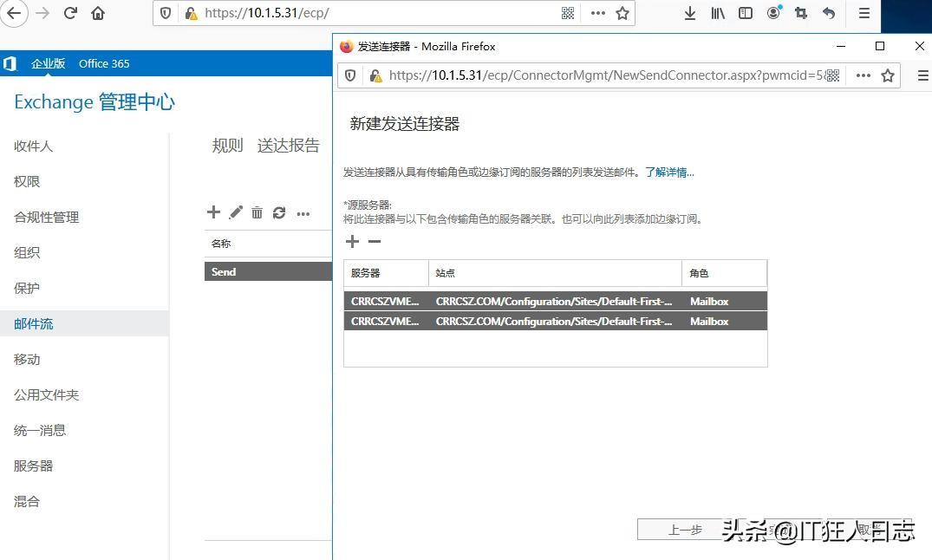The height and width of the screenshot is (560, 932).
Task: Open the Firefox Library icon
Action: tap(716, 13)
